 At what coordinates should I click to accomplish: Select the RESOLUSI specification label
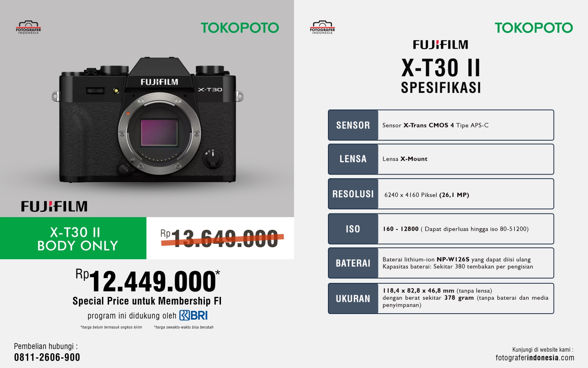[x=353, y=194]
